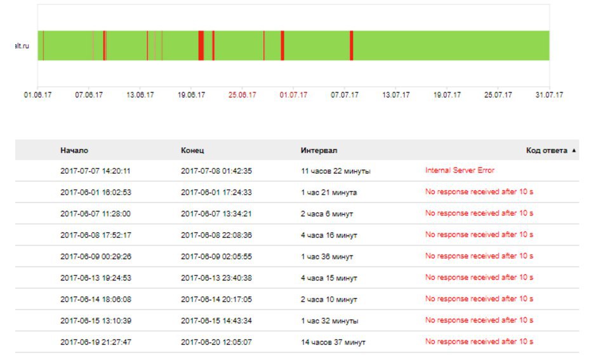The image size is (596, 364).
Task: Click No response text in the 2017-06-19 row
Action: pos(479,342)
